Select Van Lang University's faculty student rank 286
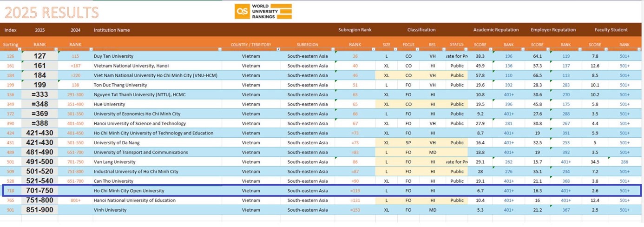644x227 pixels. [624, 162]
